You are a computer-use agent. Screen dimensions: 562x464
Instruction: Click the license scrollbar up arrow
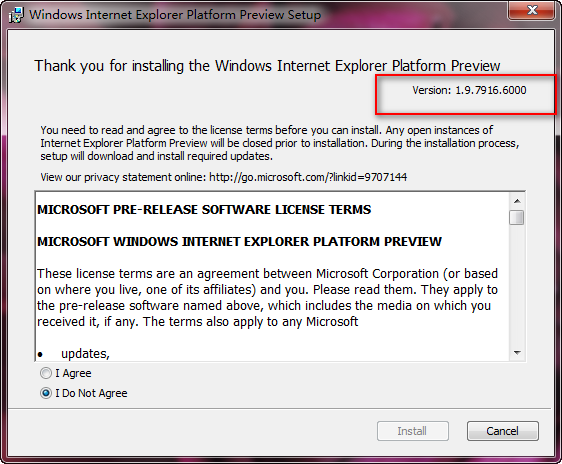point(517,201)
